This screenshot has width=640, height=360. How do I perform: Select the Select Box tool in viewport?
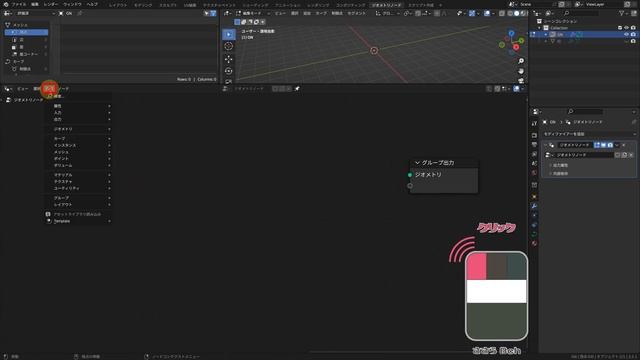coord(229,35)
